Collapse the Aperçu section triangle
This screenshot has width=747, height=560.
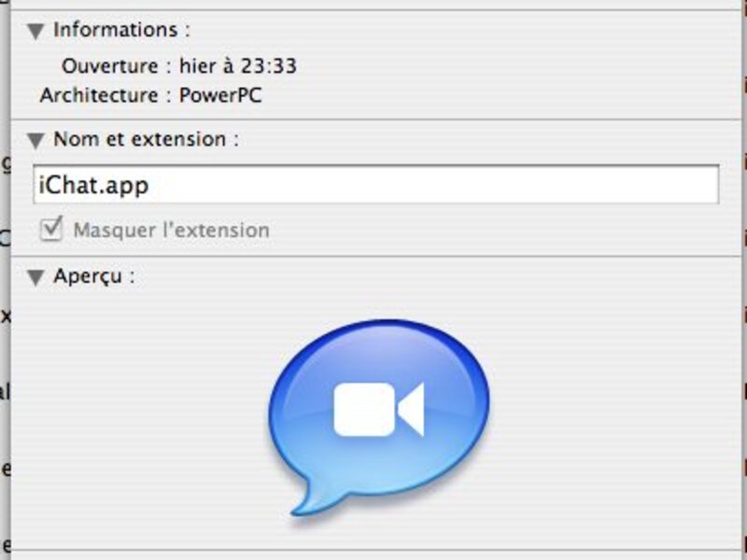pos(35,277)
